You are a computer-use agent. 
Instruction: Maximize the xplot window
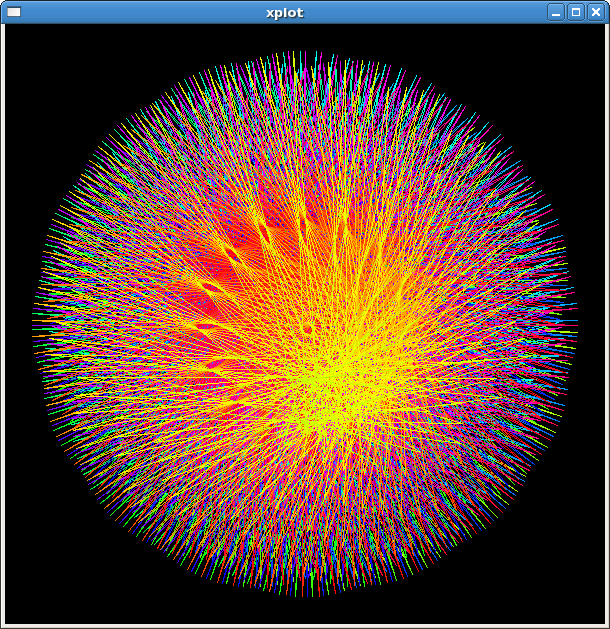(576, 12)
